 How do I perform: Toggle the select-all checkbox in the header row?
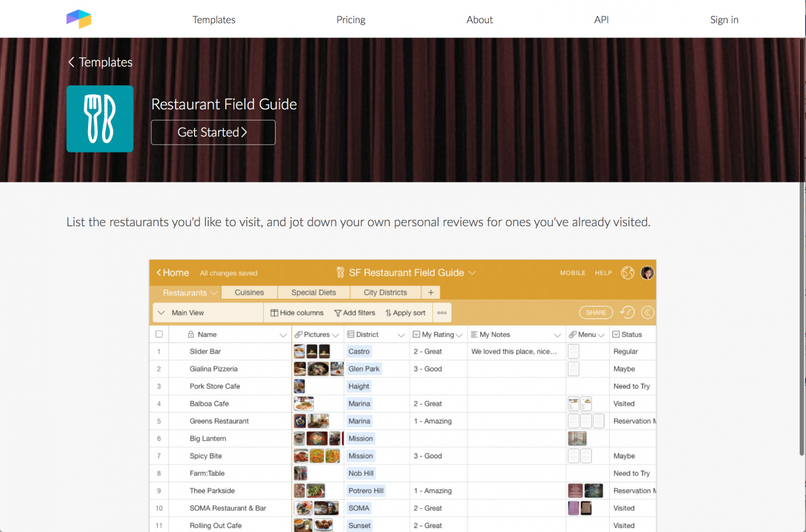(x=159, y=335)
